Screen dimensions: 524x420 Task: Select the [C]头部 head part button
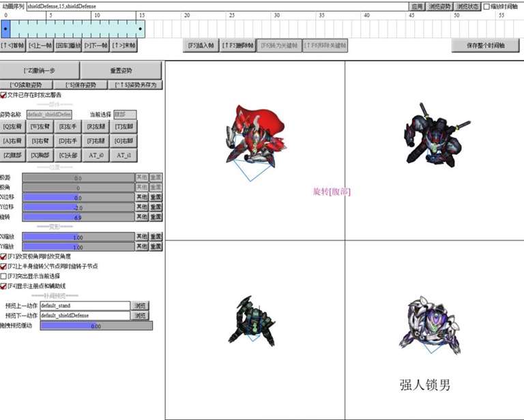tap(69, 155)
